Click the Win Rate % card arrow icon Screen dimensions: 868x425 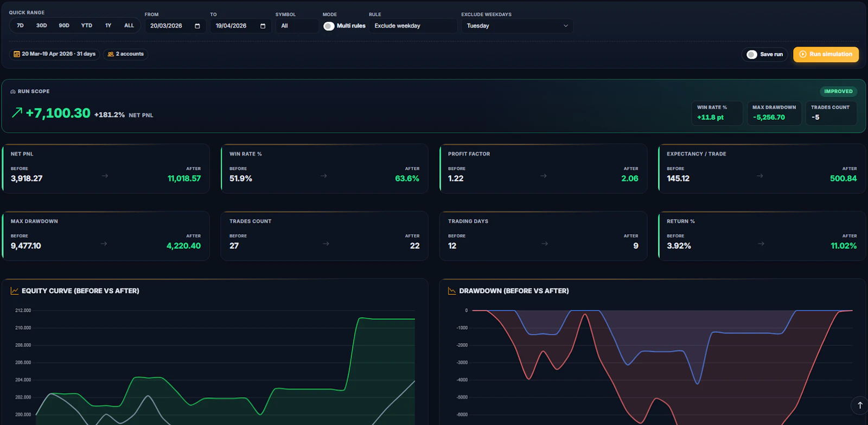pyautogui.click(x=324, y=176)
